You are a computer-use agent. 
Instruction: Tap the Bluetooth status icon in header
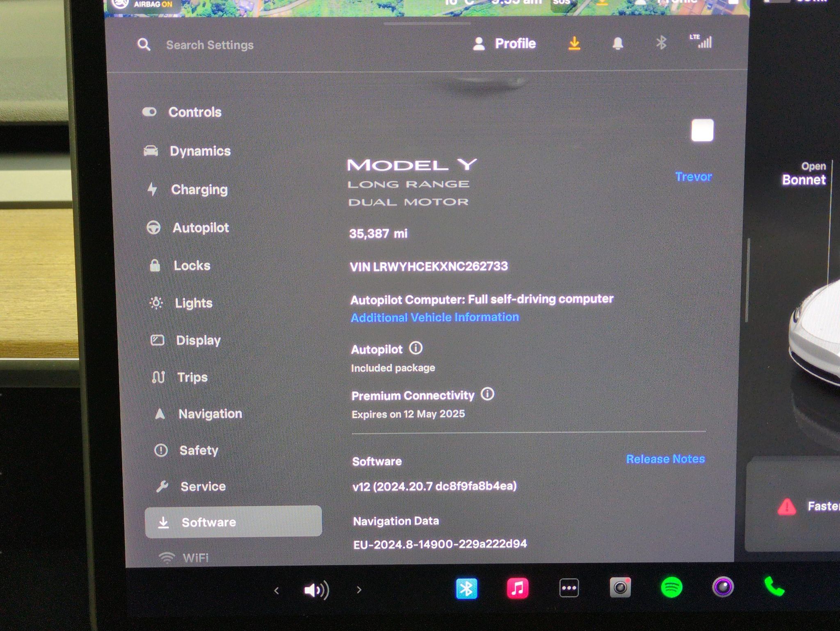661,43
